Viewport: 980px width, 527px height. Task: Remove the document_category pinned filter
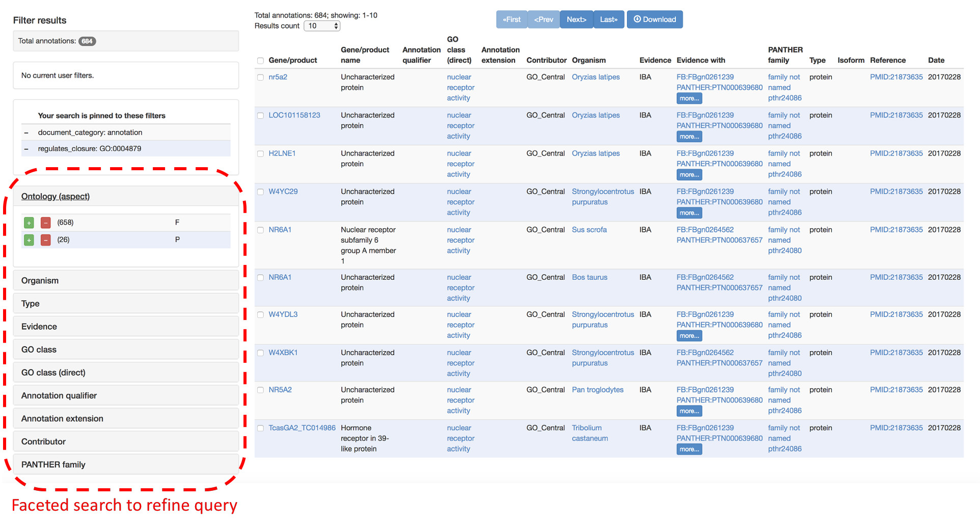26,133
